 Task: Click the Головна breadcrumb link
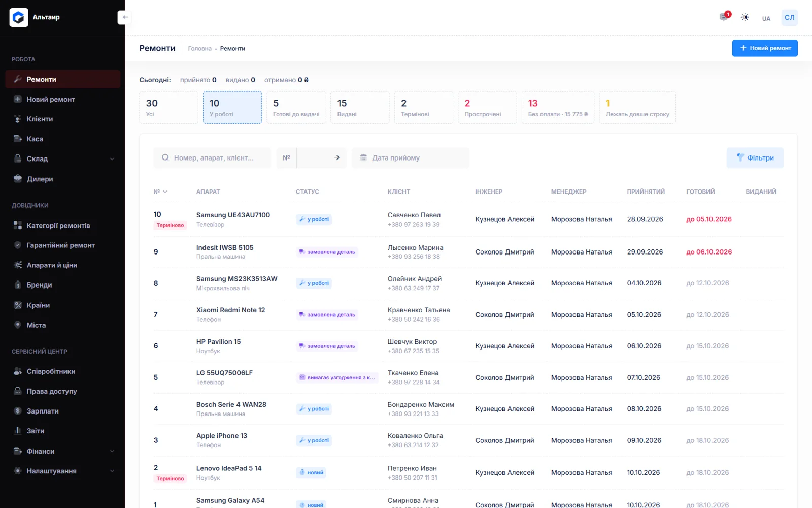tap(199, 49)
